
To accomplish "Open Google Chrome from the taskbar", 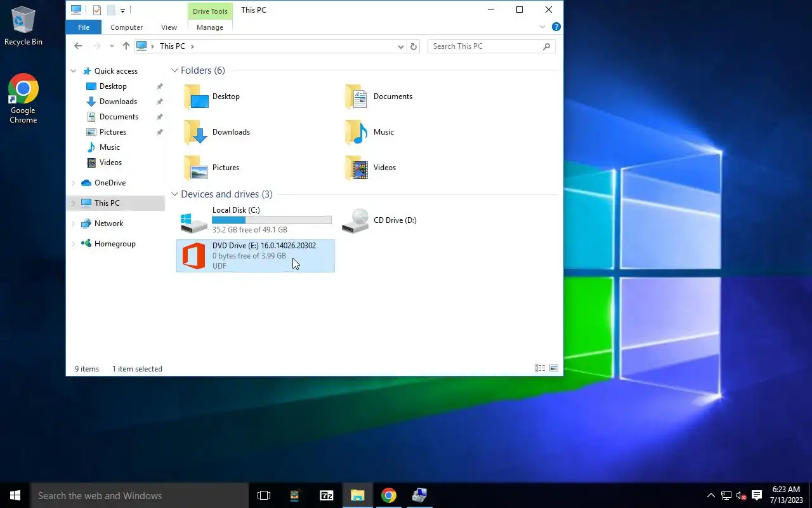I will click(x=389, y=495).
